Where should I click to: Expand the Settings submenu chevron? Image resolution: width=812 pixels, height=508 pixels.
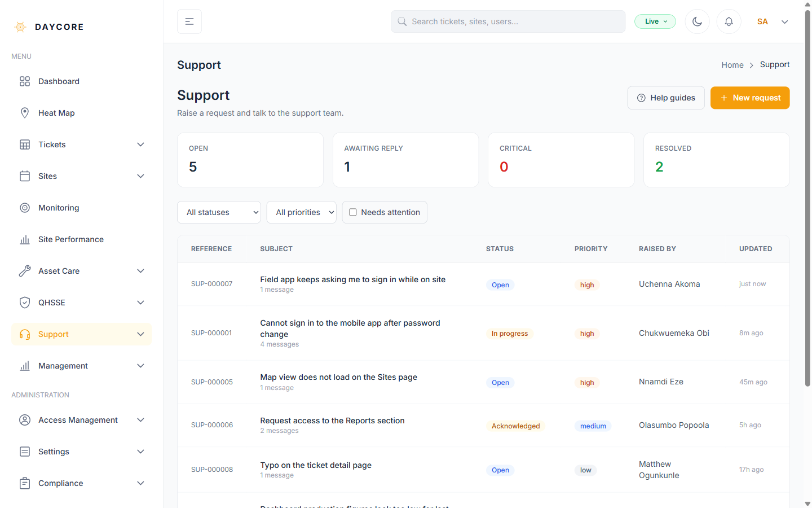coord(141,452)
